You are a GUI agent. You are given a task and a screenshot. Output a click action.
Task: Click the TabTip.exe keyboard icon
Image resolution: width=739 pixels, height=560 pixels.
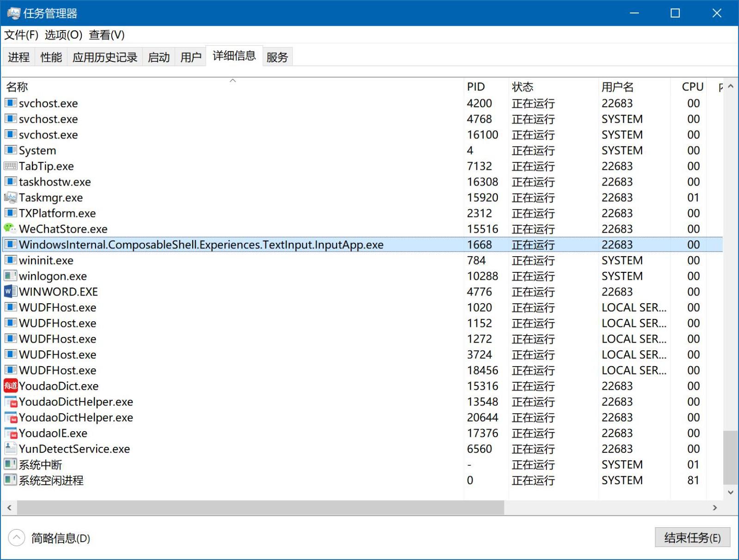tap(10, 166)
